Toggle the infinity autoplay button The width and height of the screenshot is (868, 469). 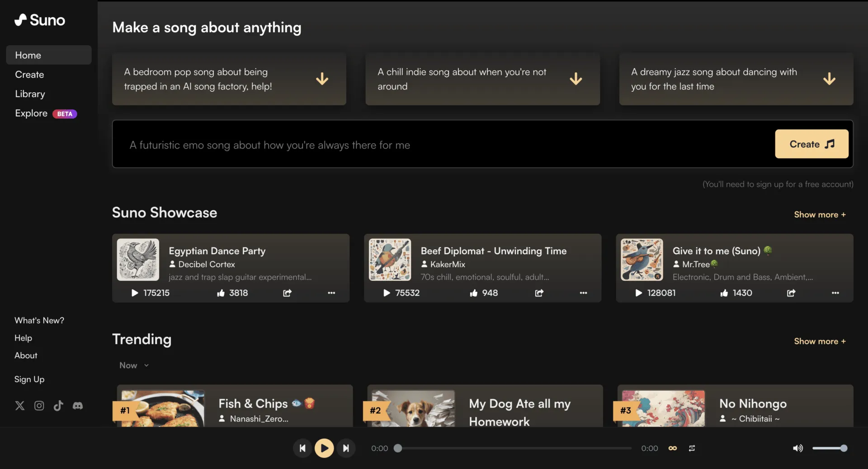[673, 448]
